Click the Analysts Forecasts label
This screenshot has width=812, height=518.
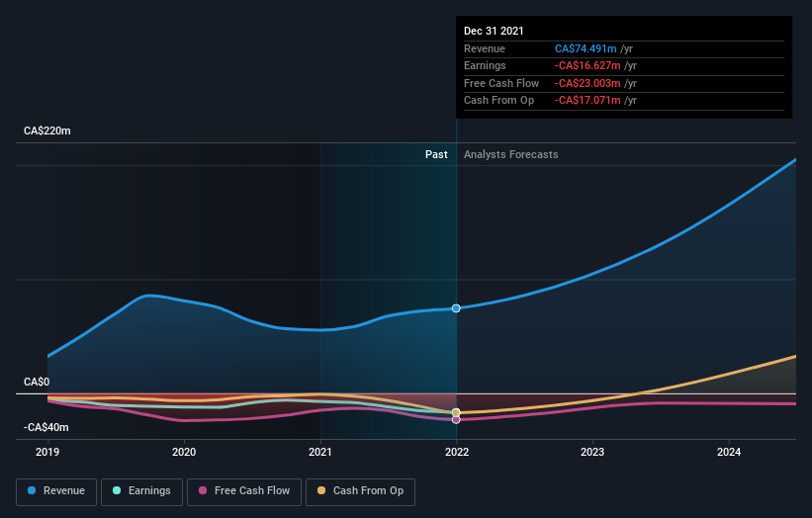click(511, 155)
